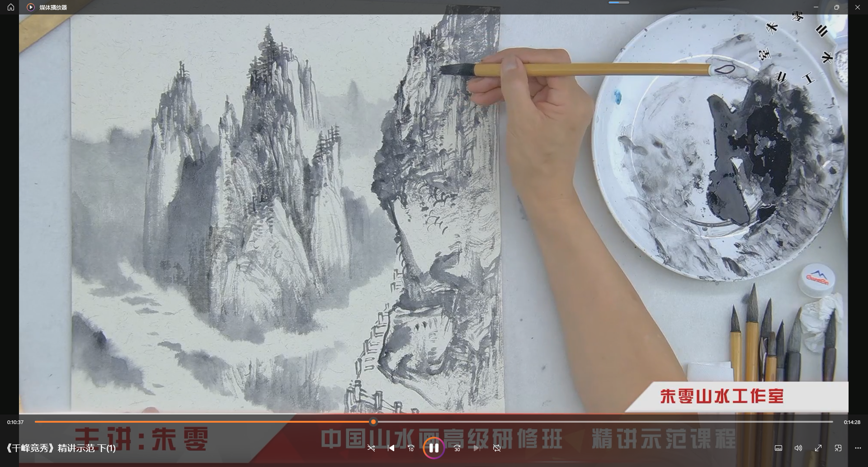Pause the video playback
This screenshot has width=868, height=467.
[434, 448]
